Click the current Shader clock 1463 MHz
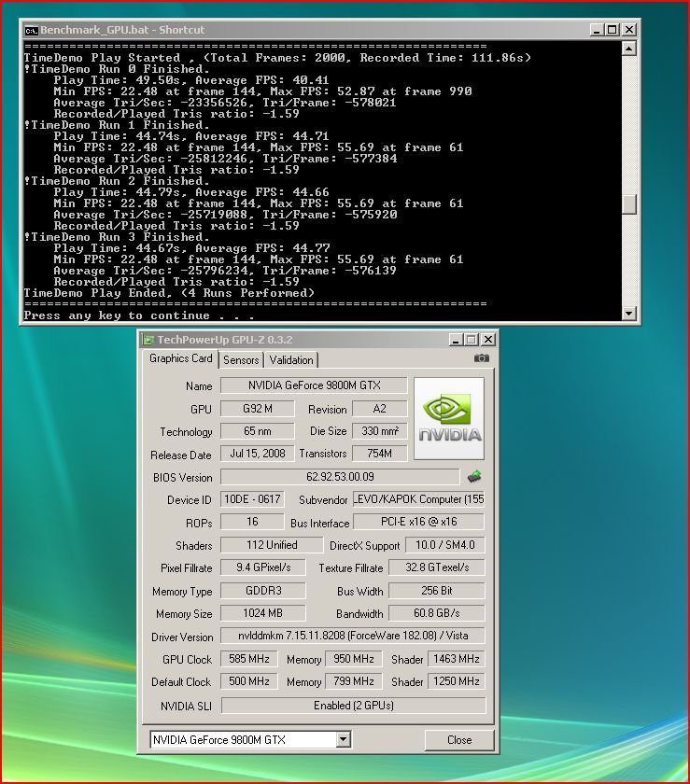Image resolution: width=690 pixels, height=784 pixels. pyautogui.click(x=457, y=659)
